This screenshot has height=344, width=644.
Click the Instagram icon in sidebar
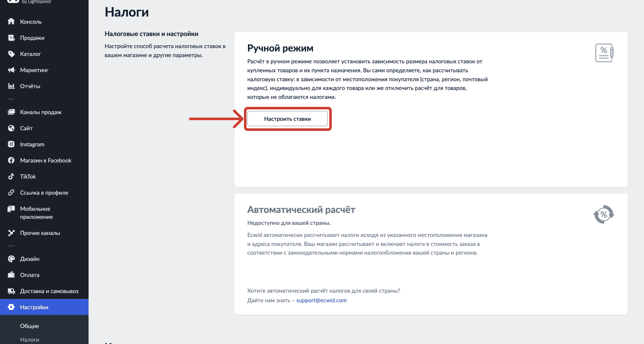[11, 144]
